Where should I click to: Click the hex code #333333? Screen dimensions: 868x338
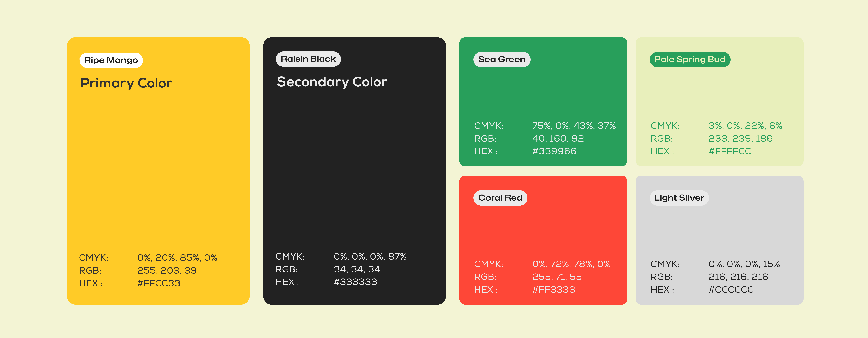355,282
